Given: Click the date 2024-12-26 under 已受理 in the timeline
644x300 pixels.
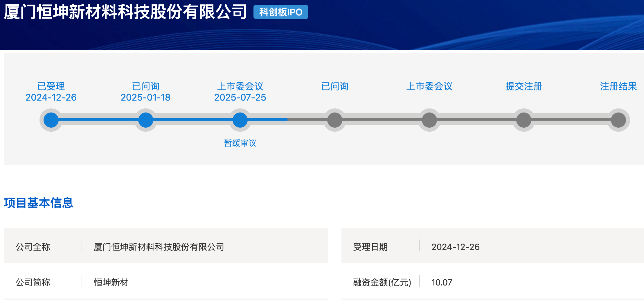Looking at the screenshot, I should (x=51, y=97).
